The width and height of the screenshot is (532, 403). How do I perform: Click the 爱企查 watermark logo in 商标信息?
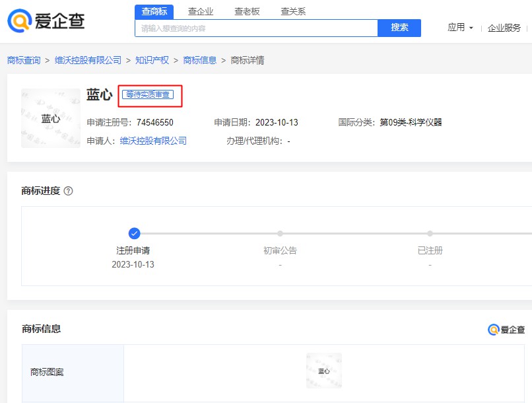click(x=506, y=330)
